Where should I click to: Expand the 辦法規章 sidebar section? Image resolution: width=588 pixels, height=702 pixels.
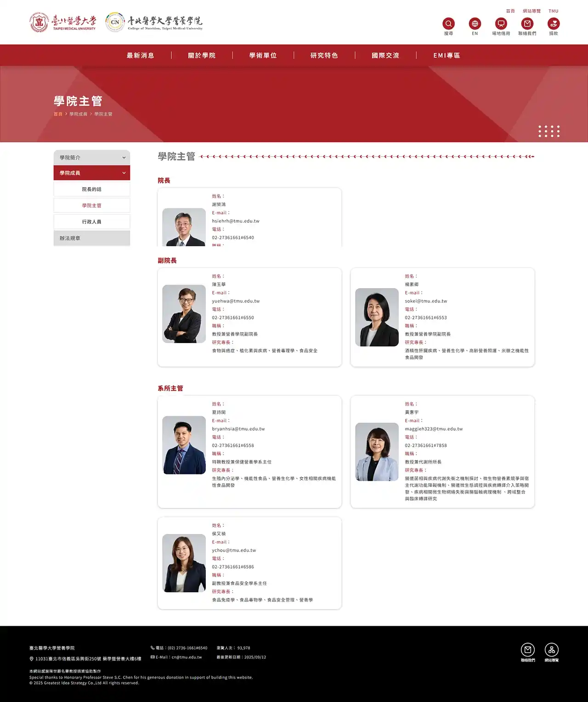[x=91, y=238]
